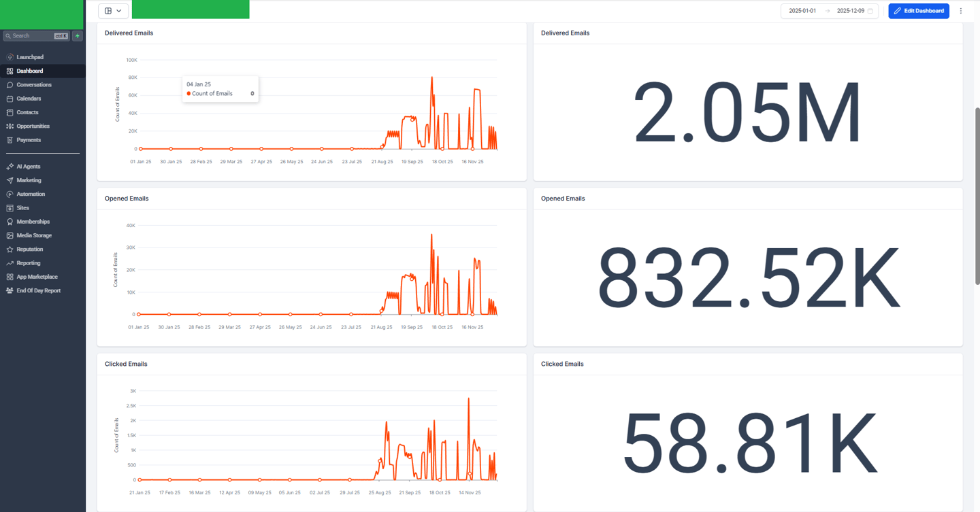Screen dimensions: 980x512
Task: Open the three-dot dashboard options menu
Action: (961, 11)
